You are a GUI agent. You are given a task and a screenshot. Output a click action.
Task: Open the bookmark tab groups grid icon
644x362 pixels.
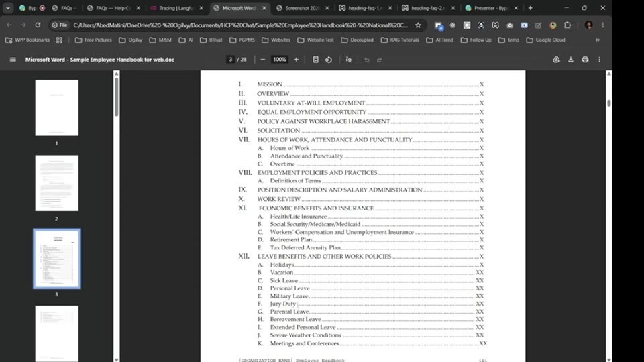(59, 40)
